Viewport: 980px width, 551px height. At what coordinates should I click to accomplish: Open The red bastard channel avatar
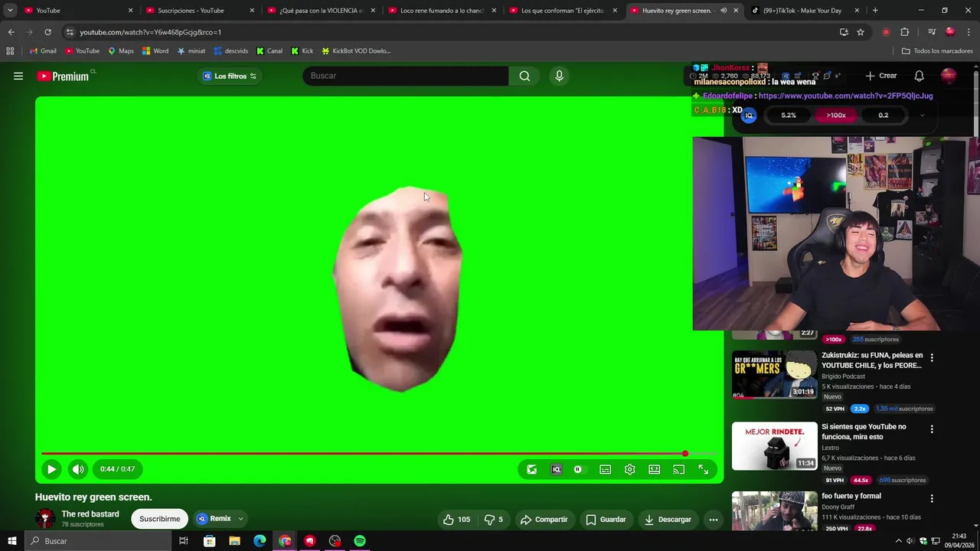[45, 519]
